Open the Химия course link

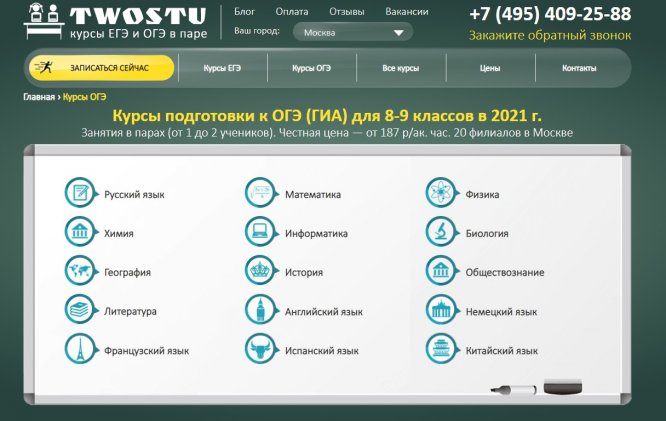[x=119, y=233]
